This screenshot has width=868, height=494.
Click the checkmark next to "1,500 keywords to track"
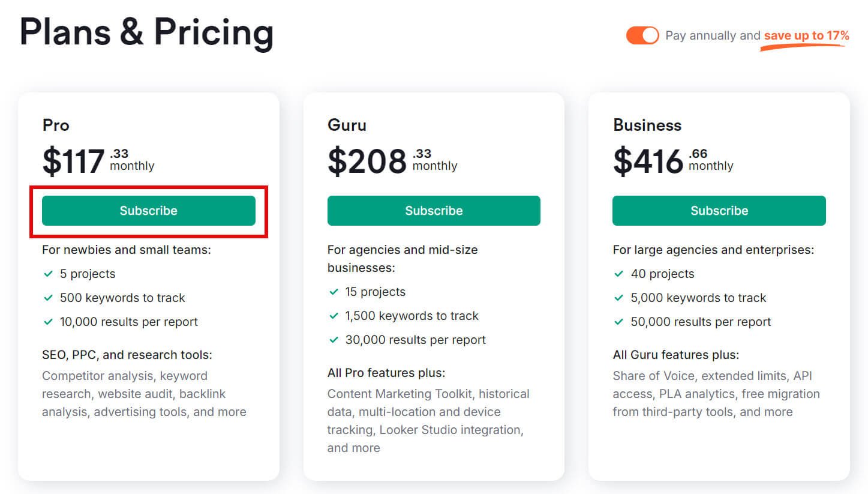tap(334, 316)
